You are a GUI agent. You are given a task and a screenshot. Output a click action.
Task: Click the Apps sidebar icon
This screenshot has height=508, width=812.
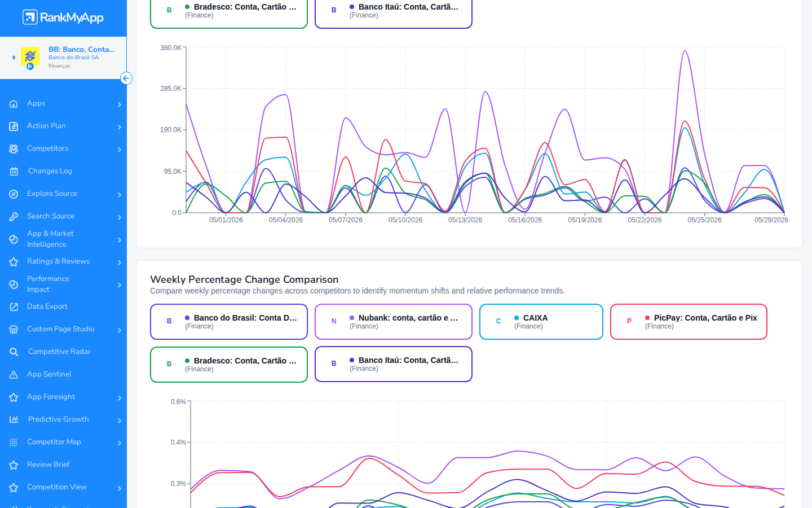[14, 104]
